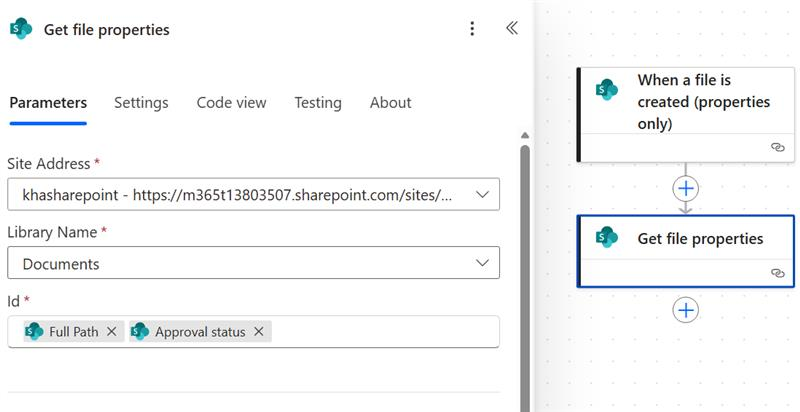Select the Full Path dynamic token

click(x=73, y=331)
